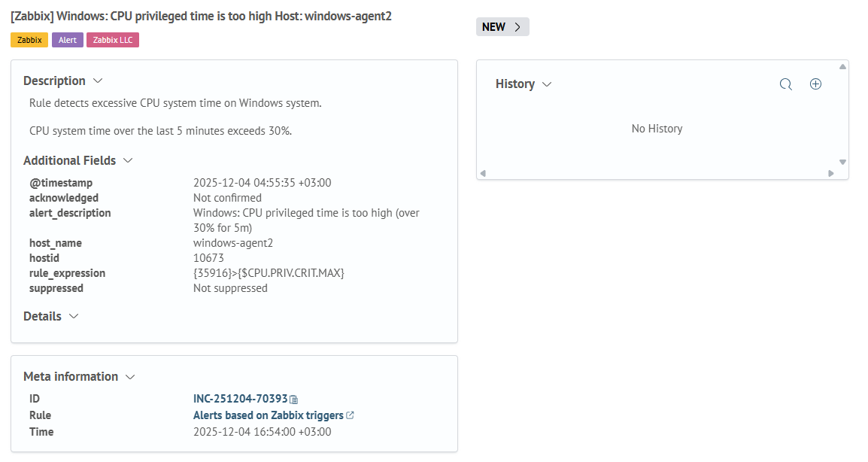Click the search icon in History panel
Screen dimensions: 868x462
click(786, 84)
